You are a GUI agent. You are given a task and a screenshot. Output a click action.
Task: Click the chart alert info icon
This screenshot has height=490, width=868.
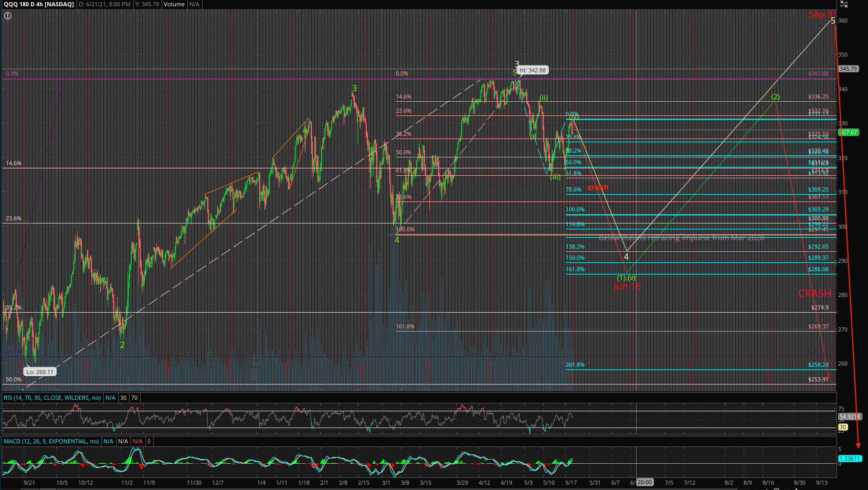(7, 16)
